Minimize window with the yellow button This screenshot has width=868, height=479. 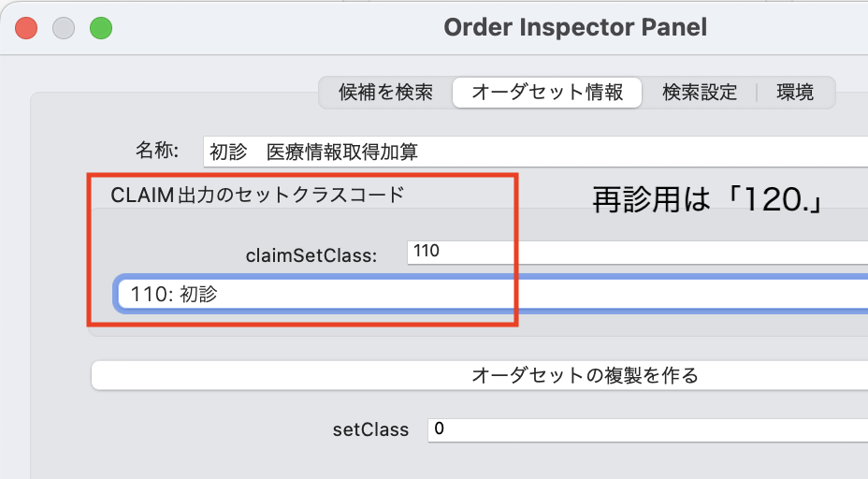coord(64,28)
